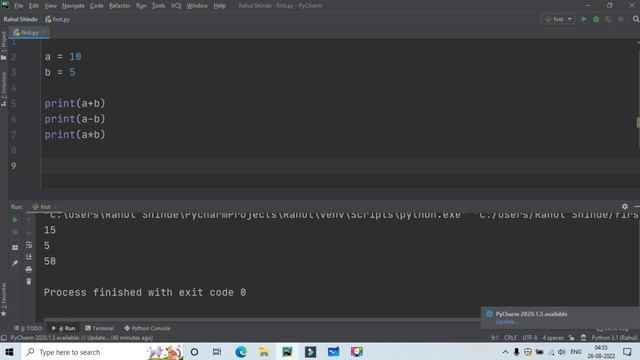
Task: Click empty line 9 in editor
Action: click(x=339, y=166)
